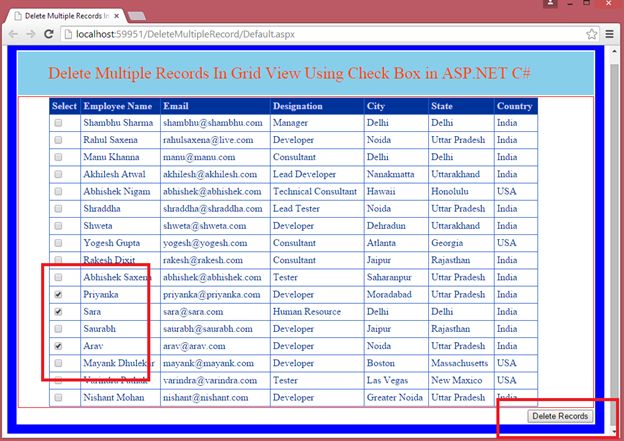Open the Chrome hamburger menu
Viewport: 624px width, 441px height.
pyautogui.click(x=609, y=34)
